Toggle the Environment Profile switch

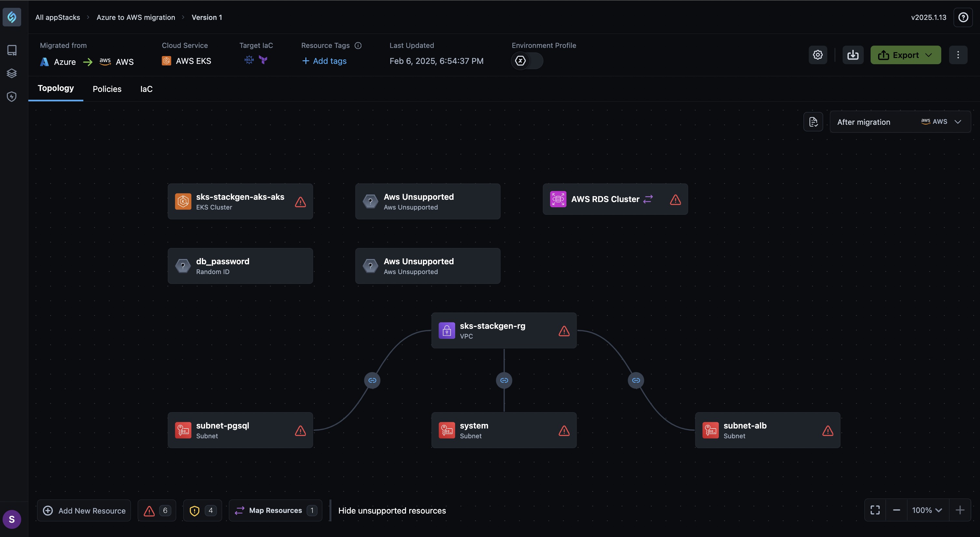coord(527,61)
